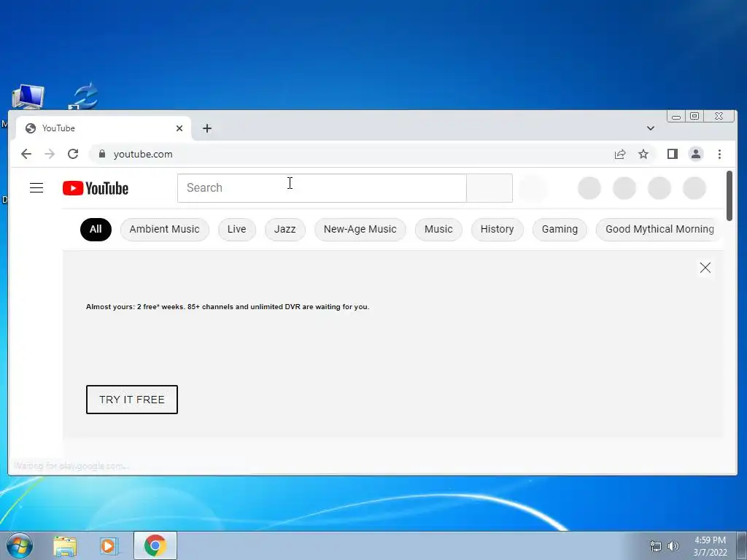This screenshot has width=747, height=560.
Task: Select the Live chip
Action: pos(237,230)
